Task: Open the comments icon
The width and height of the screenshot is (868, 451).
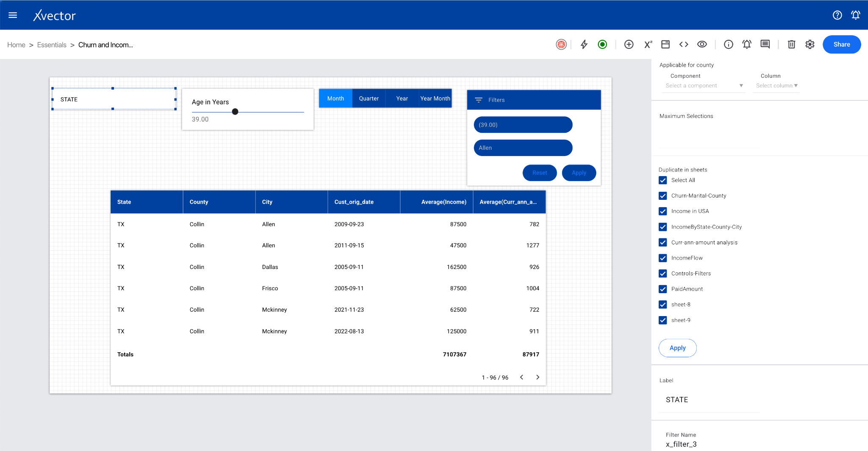Action: tap(765, 45)
